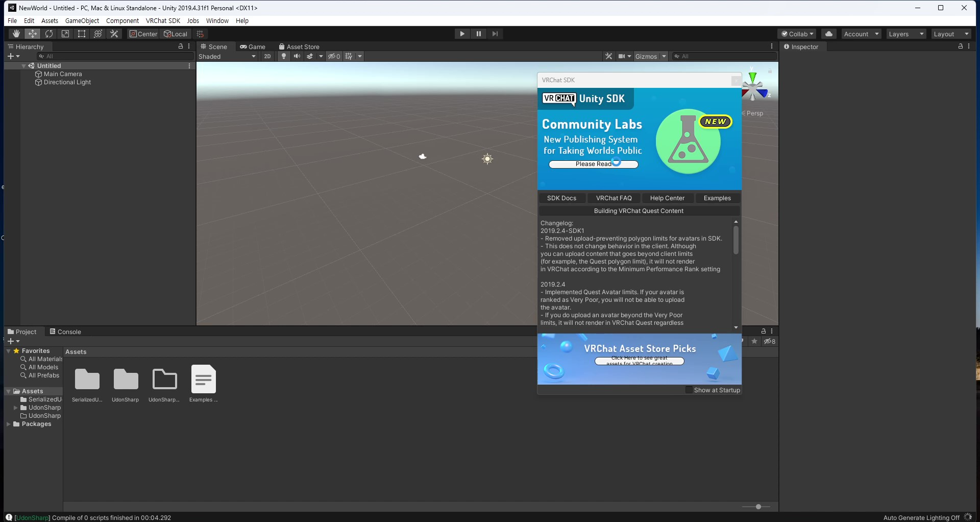Toggle 2D scene view mode
Image resolution: width=980 pixels, height=522 pixels.
[x=267, y=56]
